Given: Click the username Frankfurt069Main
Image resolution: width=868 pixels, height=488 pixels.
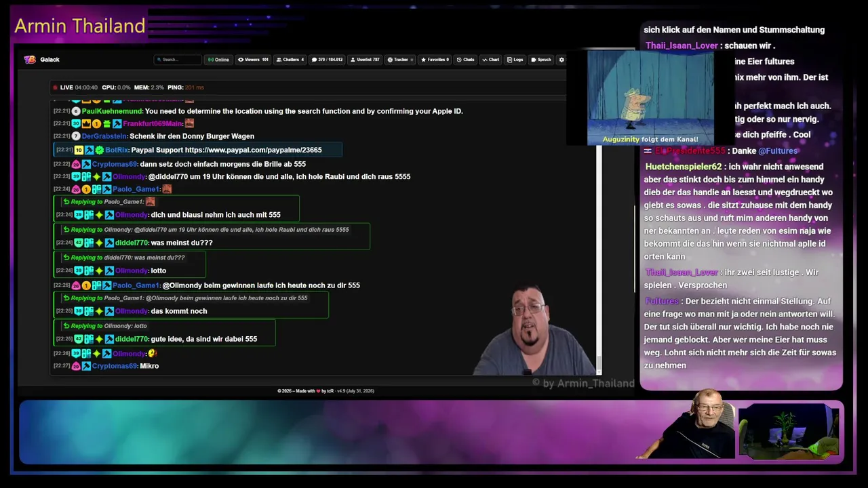Looking at the screenshot, I should tap(153, 123).
